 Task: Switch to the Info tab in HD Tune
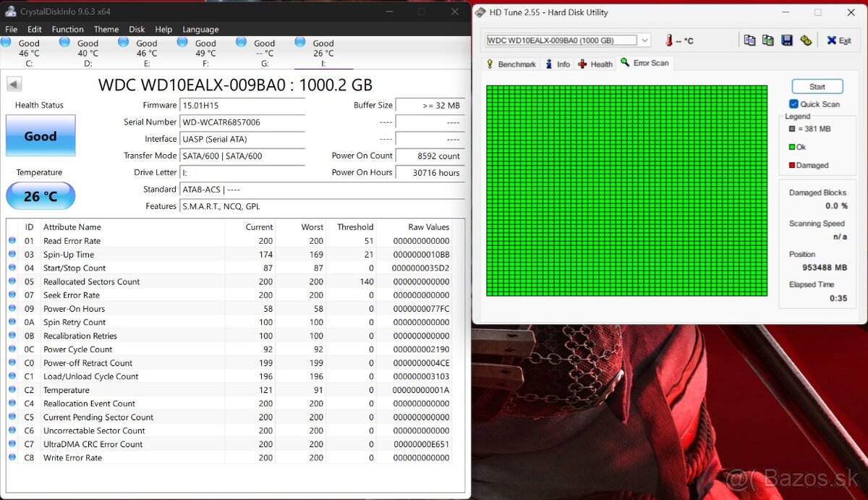pos(558,64)
